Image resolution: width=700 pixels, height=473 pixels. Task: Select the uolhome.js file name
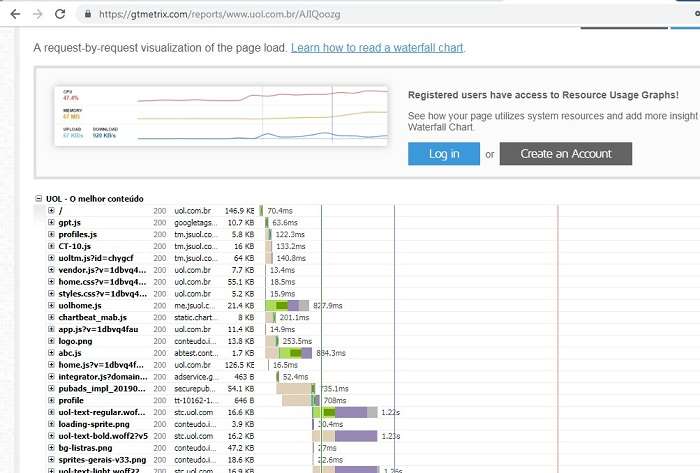tap(80, 306)
